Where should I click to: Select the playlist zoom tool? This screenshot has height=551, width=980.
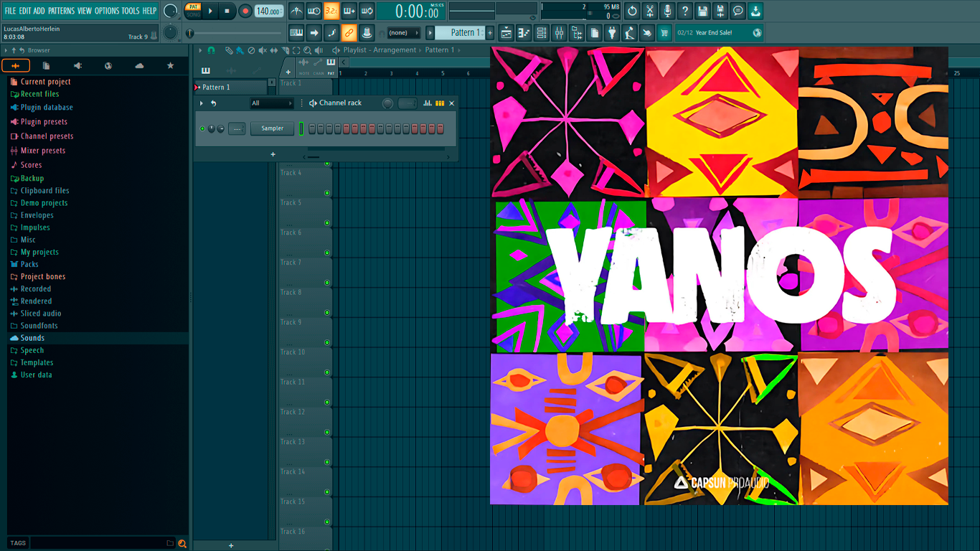(307, 50)
